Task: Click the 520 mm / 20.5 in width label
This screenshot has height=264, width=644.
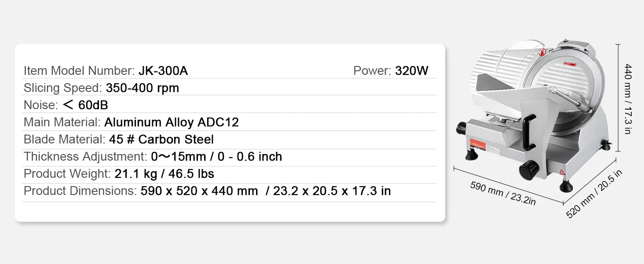Action: [x=594, y=194]
